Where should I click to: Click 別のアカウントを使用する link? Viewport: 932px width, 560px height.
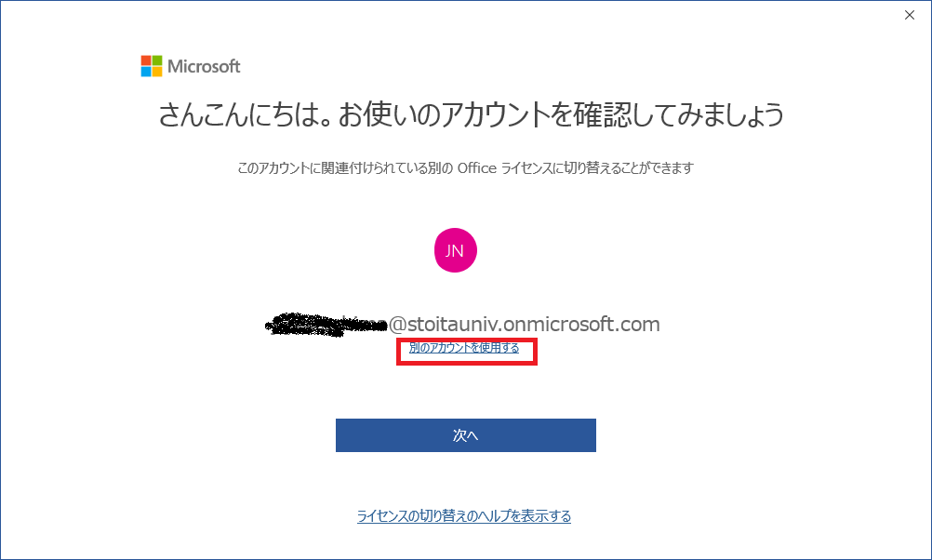click(464, 348)
